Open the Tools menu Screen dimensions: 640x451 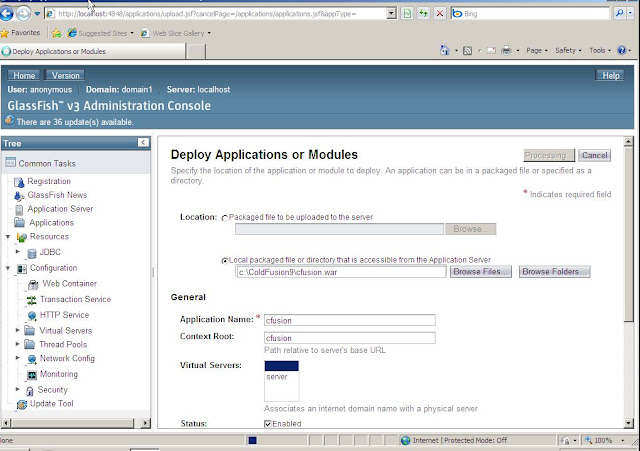point(600,51)
